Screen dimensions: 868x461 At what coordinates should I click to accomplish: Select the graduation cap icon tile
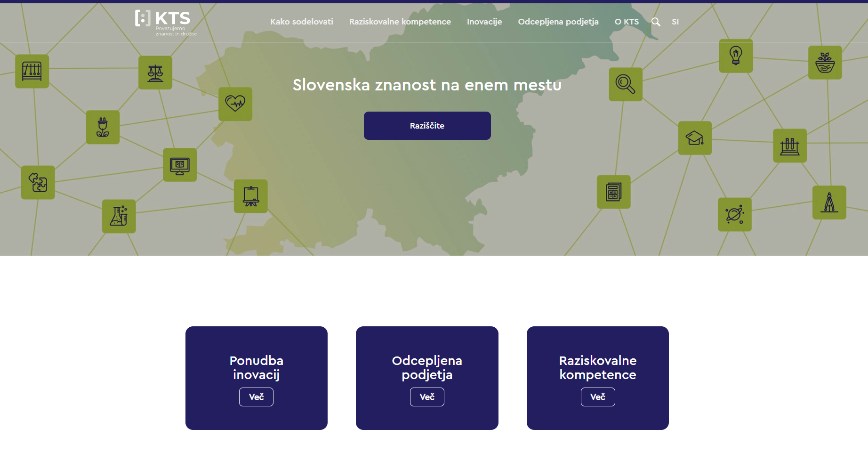(x=695, y=138)
